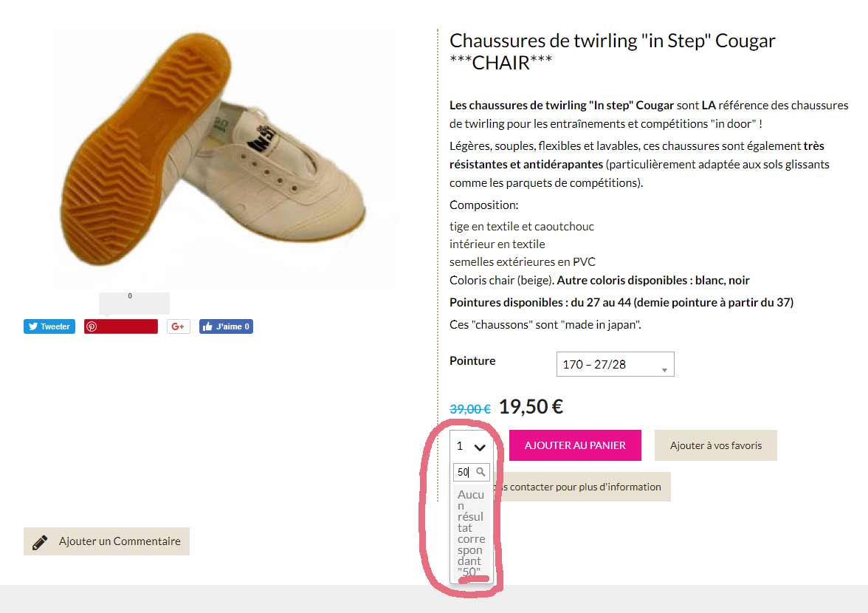
Task: Collapse the quantity dropdown chevron
Action: click(x=479, y=446)
